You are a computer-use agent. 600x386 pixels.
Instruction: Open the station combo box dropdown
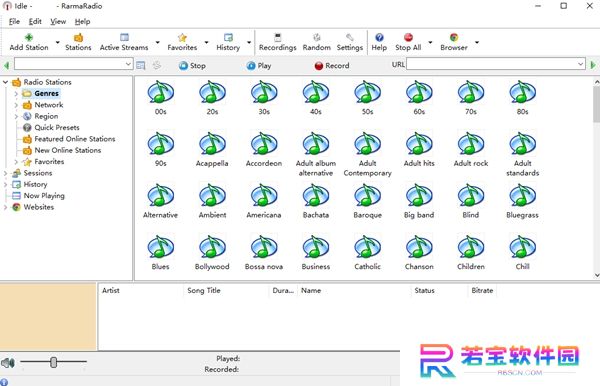point(128,64)
